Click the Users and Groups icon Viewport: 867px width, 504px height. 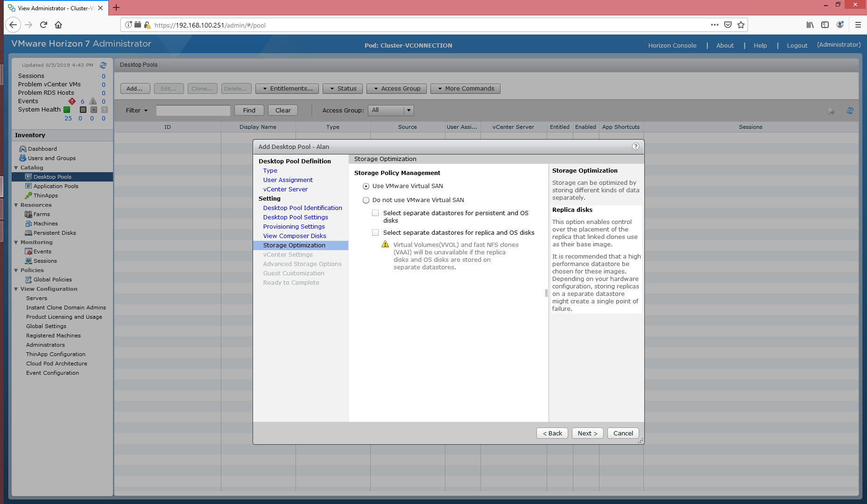coord(22,158)
